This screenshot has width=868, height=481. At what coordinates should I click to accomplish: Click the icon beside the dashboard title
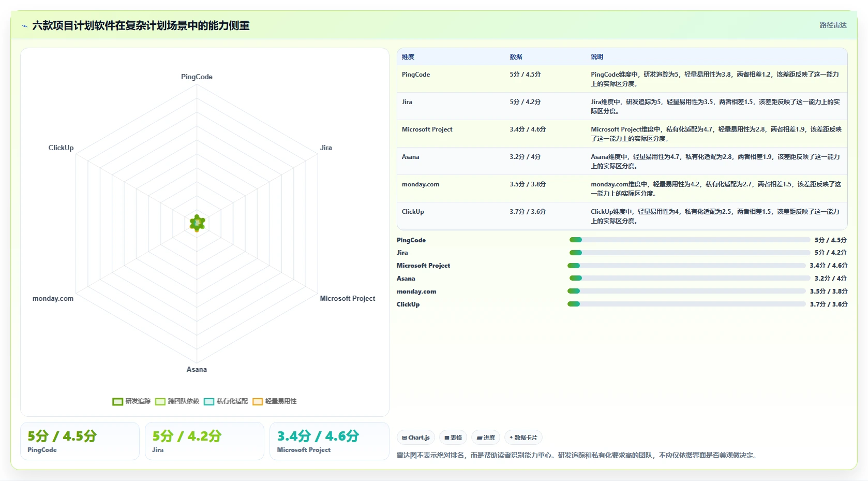point(24,26)
